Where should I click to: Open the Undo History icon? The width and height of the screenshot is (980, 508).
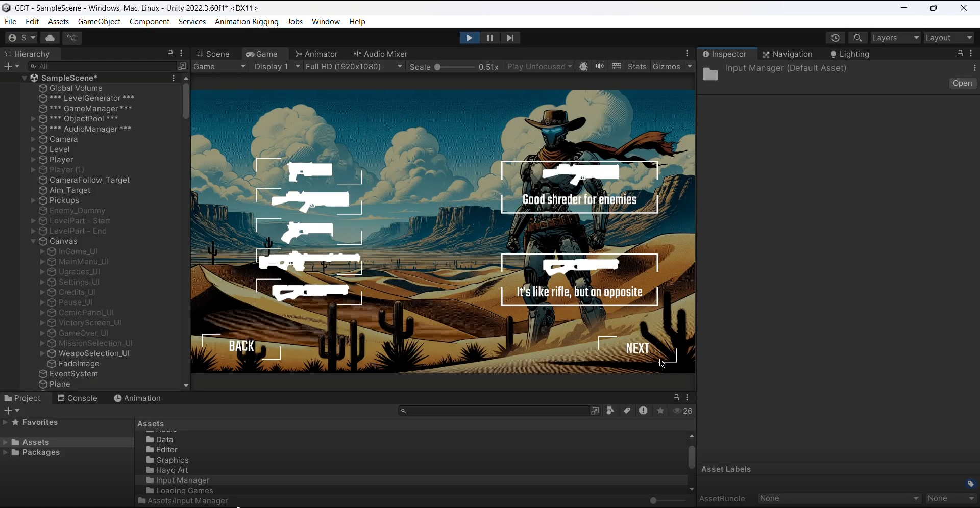[x=836, y=38]
